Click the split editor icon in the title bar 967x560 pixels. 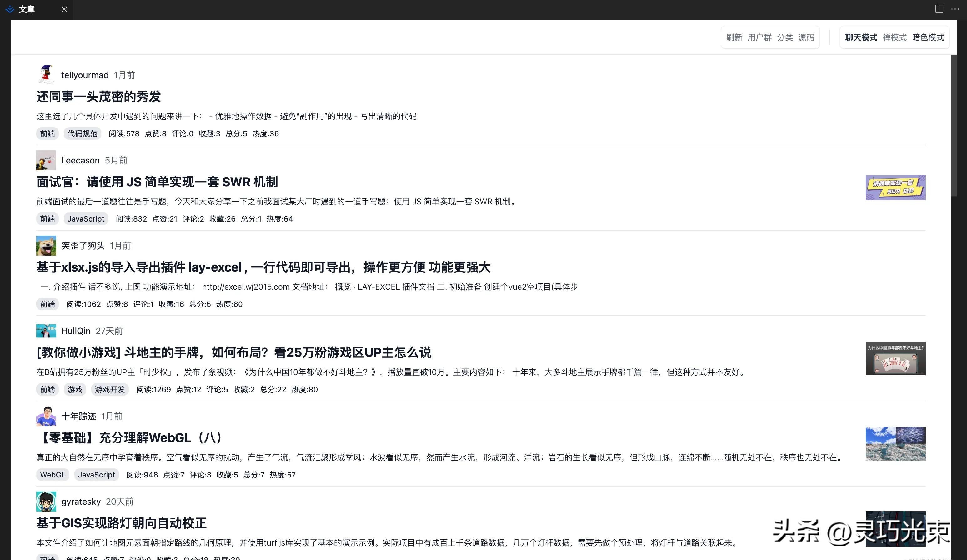point(940,8)
